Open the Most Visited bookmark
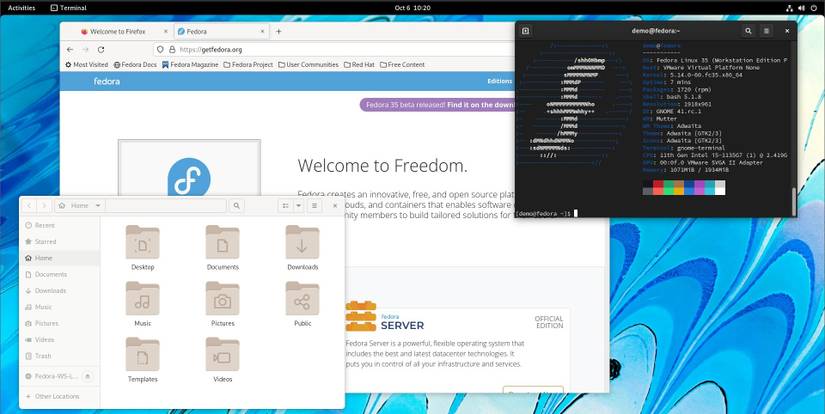 (87, 65)
